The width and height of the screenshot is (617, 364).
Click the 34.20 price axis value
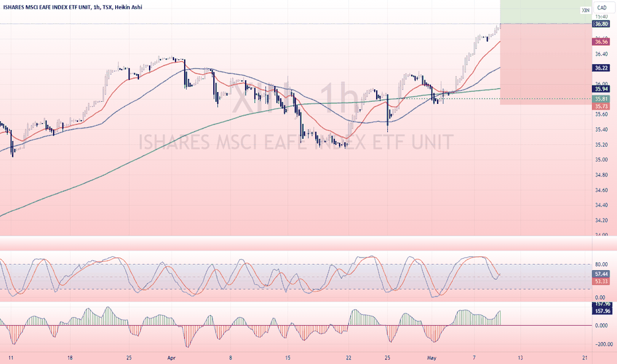tap(601, 220)
